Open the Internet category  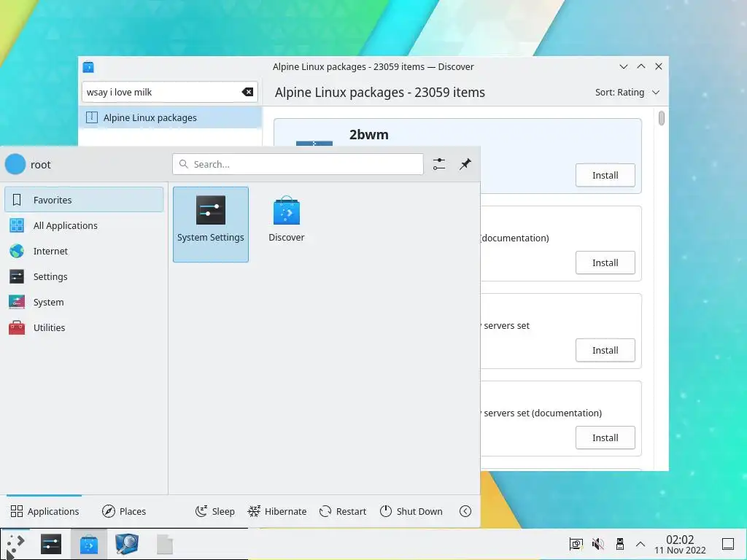pyautogui.click(x=84, y=251)
